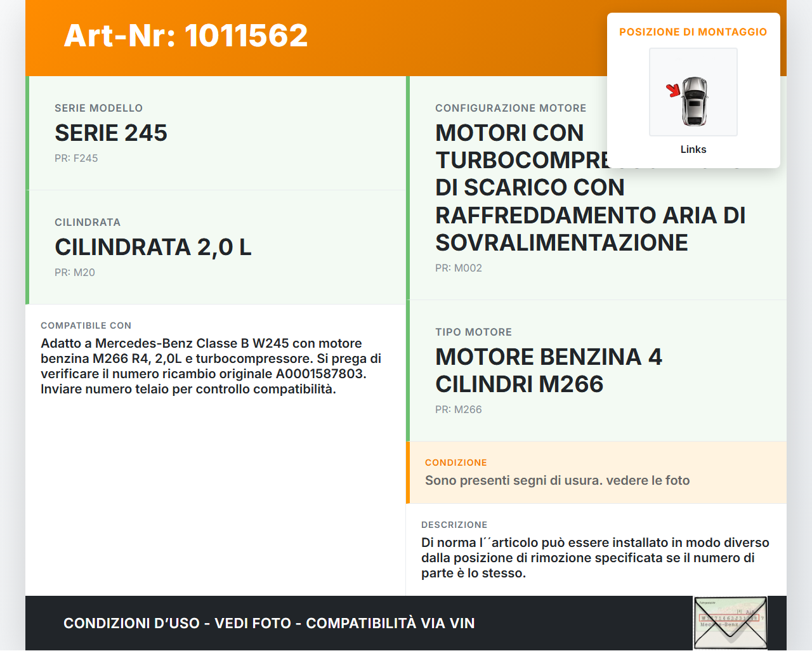The image size is (812, 651).
Task: Click the car mounting position diagram
Action: (693, 92)
